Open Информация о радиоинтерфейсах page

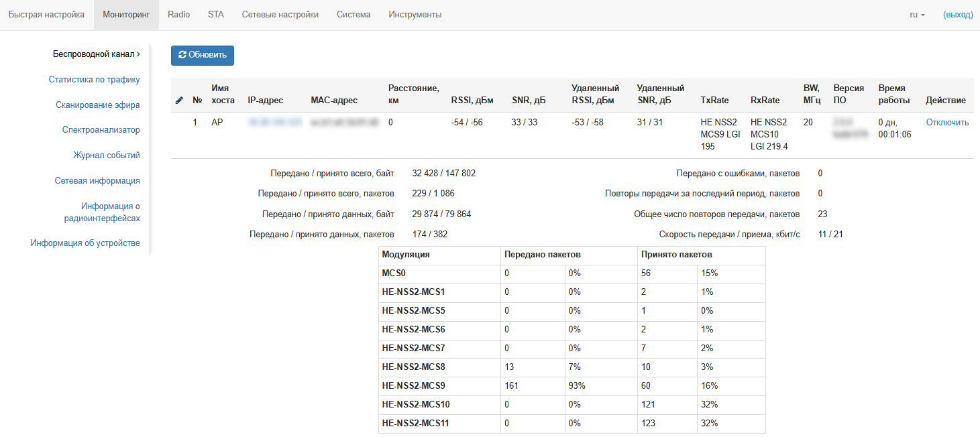(102, 212)
